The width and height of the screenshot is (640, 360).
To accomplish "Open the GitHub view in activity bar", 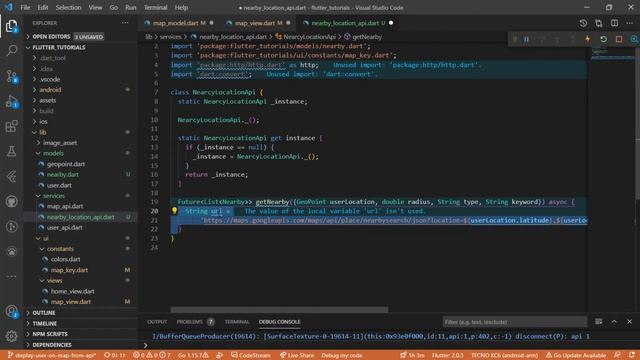I will click(11, 201).
